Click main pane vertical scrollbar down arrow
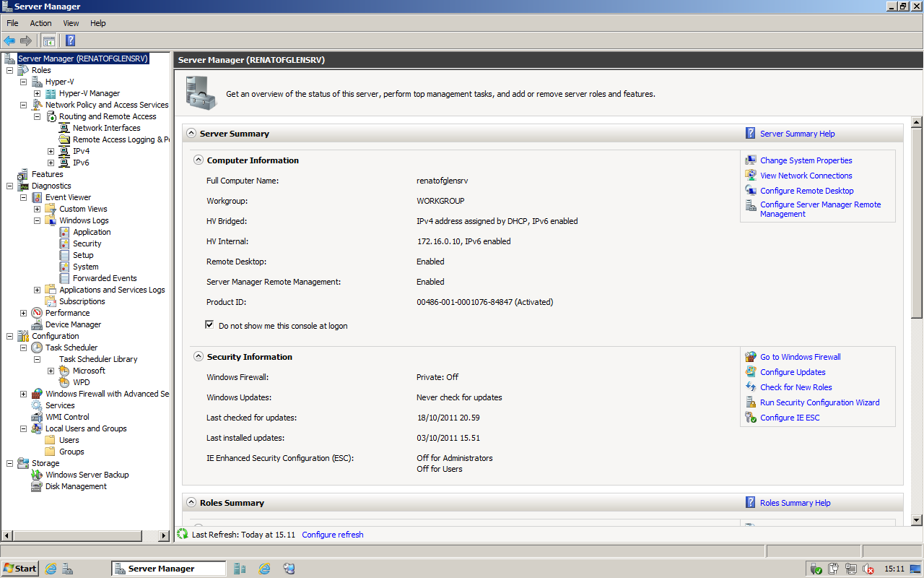 coord(917,519)
